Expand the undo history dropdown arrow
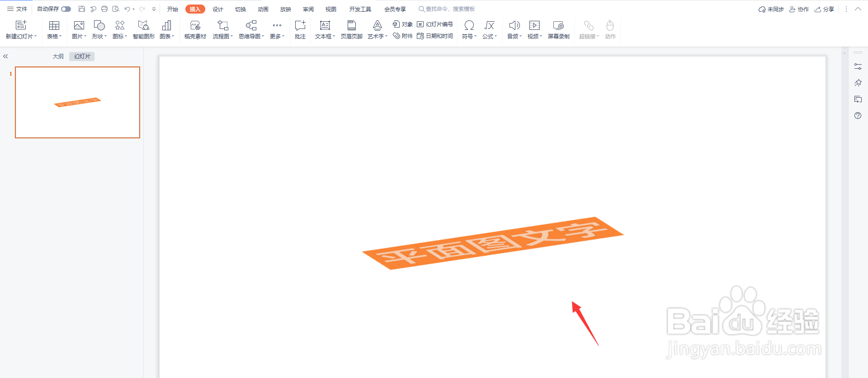 134,9
